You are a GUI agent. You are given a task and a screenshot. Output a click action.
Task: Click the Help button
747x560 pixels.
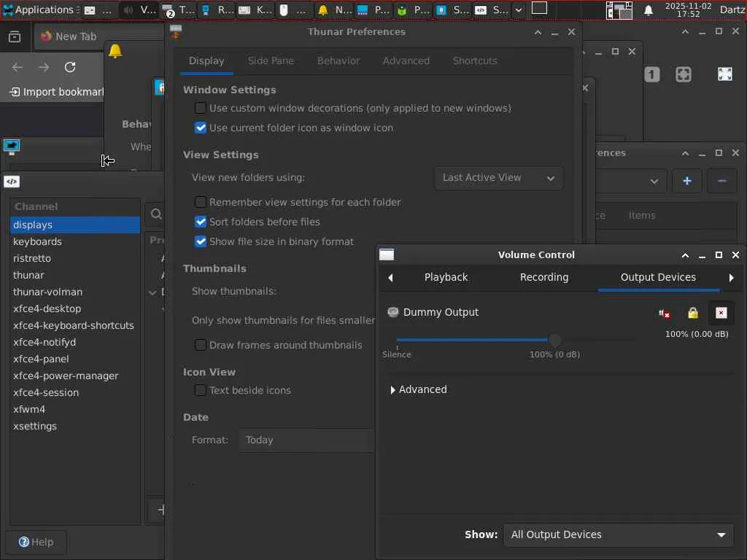(x=36, y=542)
